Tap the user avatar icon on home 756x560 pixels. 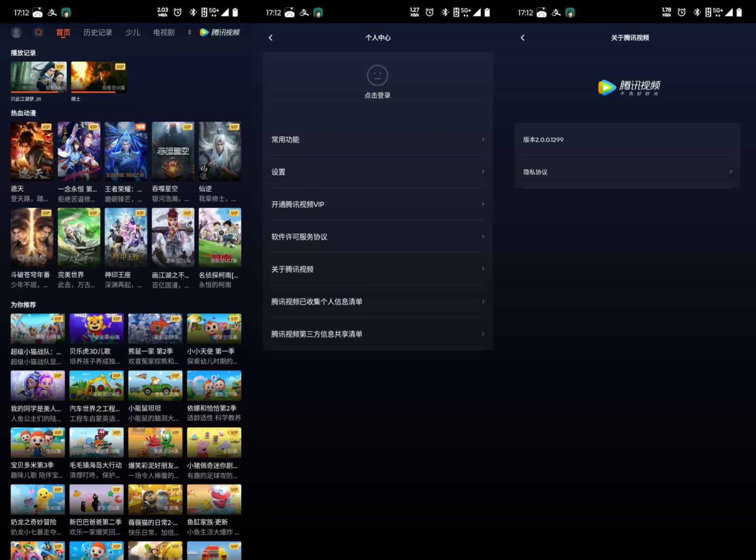[17, 32]
